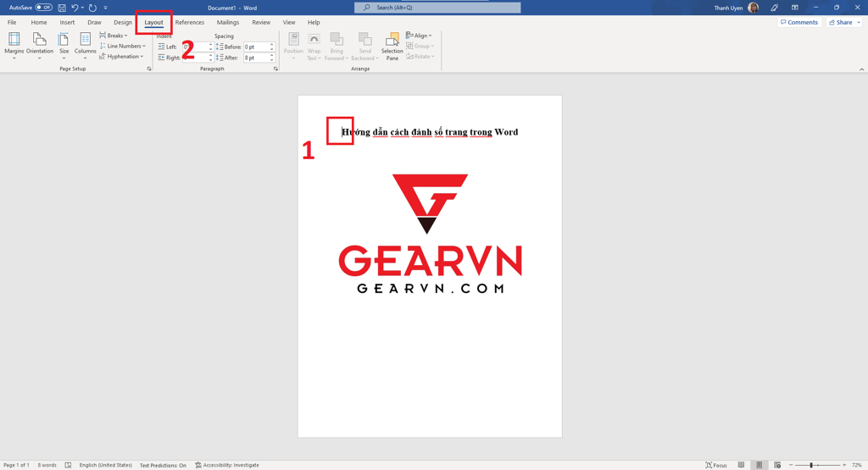Image resolution: width=868 pixels, height=470 pixels.
Task: Open the page Size menu
Action: (x=64, y=46)
